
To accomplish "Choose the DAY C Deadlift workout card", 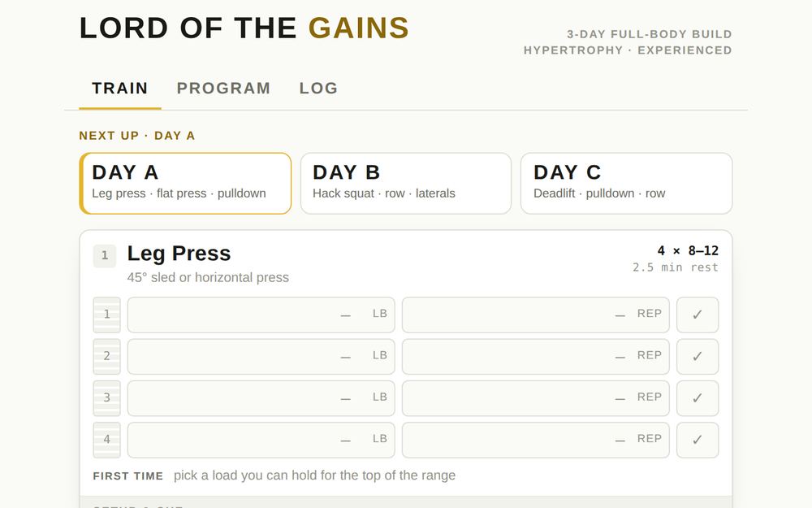I will pyautogui.click(x=627, y=184).
